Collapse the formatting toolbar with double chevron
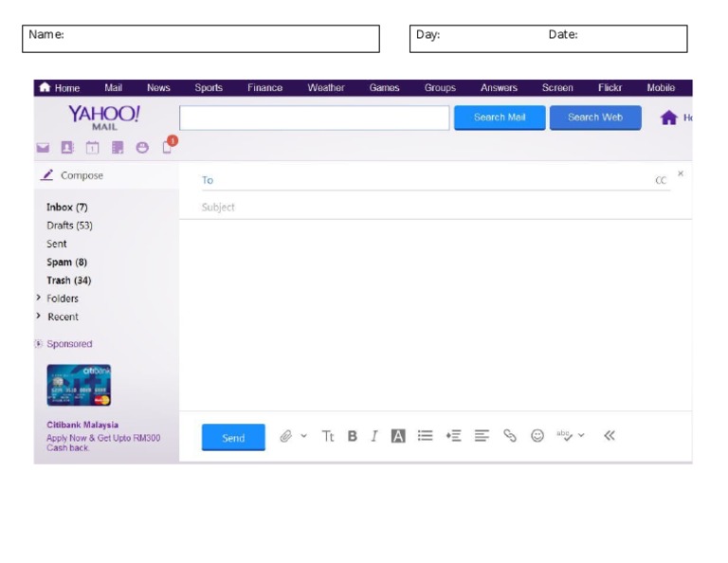Image resolution: width=728 pixels, height=563 pixels. 610,435
